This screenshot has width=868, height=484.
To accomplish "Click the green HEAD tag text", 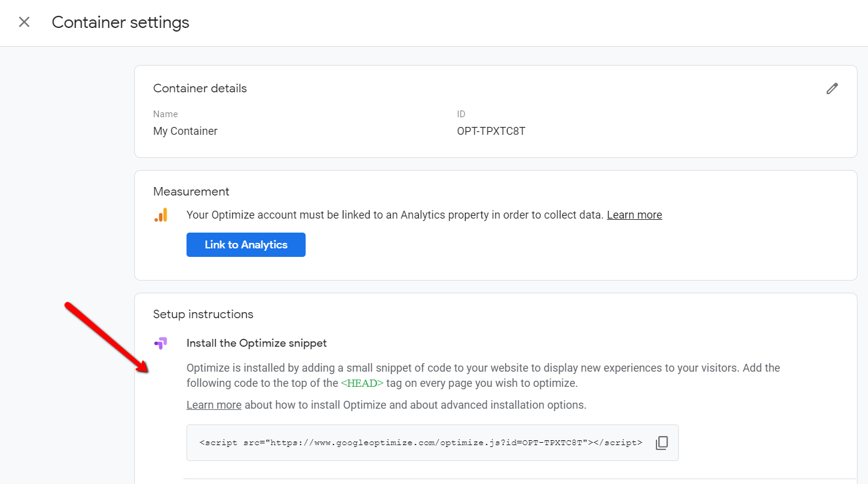I will (362, 383).
